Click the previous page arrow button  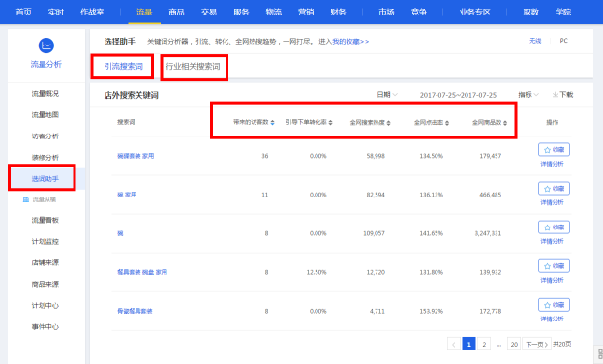click(x=454, y=344)
